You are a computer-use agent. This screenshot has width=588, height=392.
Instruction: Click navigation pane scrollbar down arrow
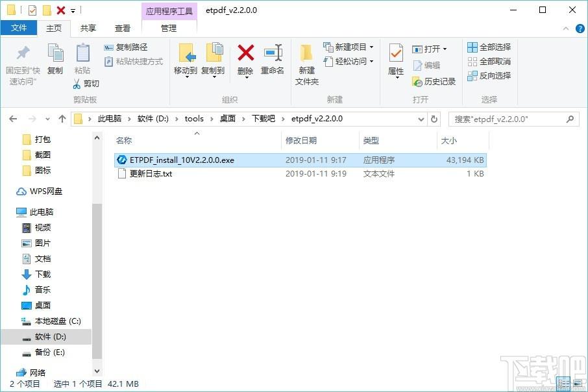(x=97, y=371)
